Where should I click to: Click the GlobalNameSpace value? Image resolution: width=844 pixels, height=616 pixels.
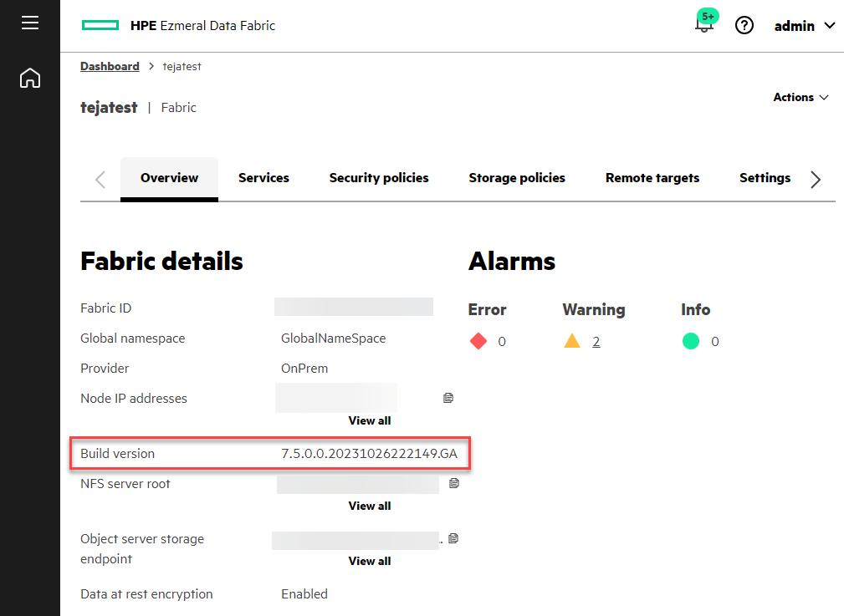point(333,339)
